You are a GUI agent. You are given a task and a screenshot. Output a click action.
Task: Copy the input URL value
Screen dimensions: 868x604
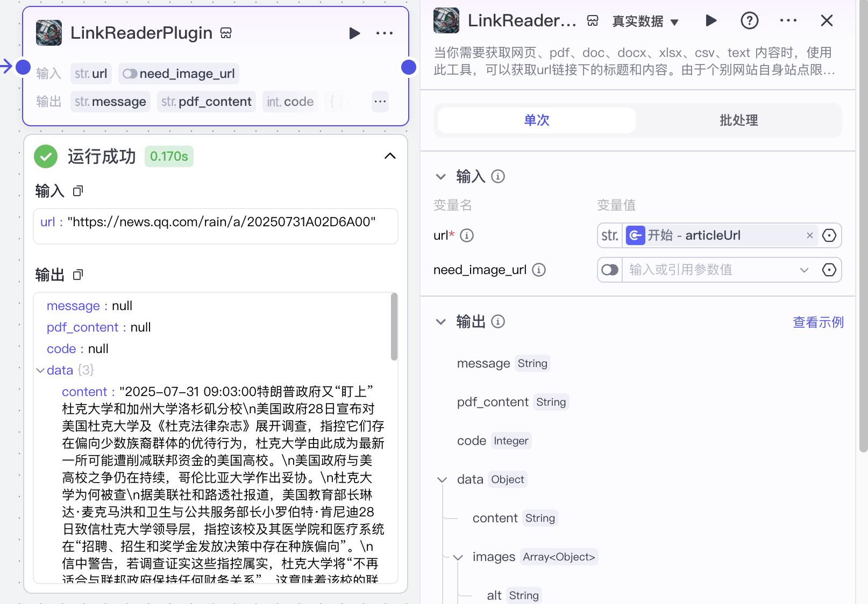coord(78,191)
